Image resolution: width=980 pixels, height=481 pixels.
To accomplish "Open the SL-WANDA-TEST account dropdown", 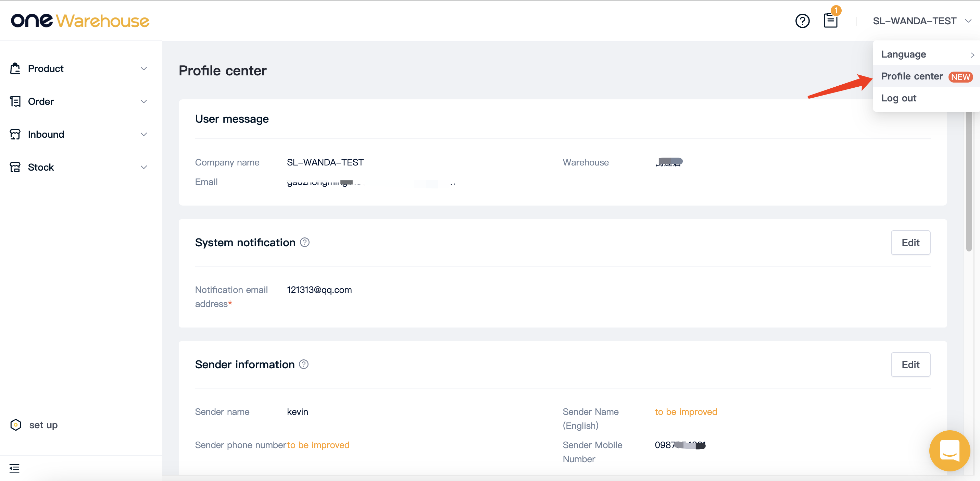I will [922, 21].
